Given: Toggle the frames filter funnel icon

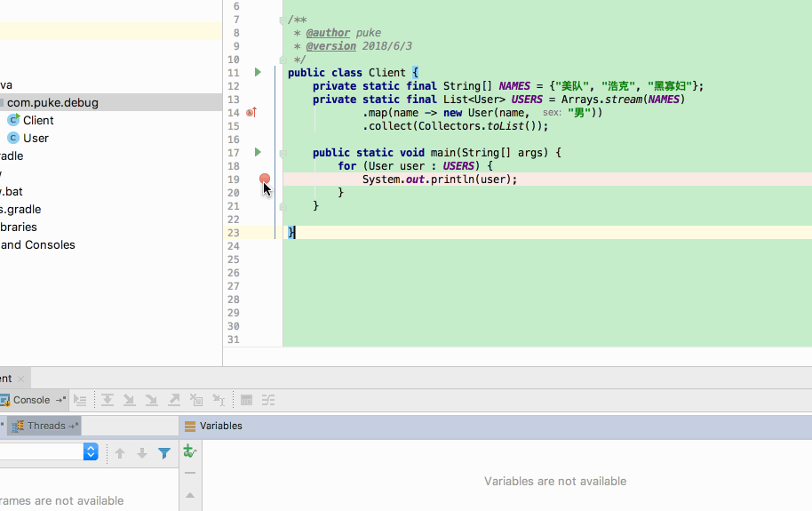Looking at the screenshot, I should (164, 453).
